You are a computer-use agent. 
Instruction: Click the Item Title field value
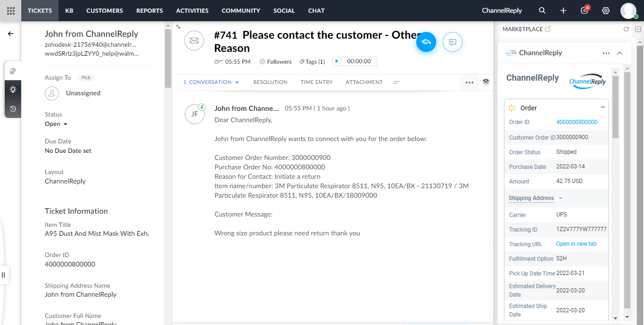(x=97, y=233)
